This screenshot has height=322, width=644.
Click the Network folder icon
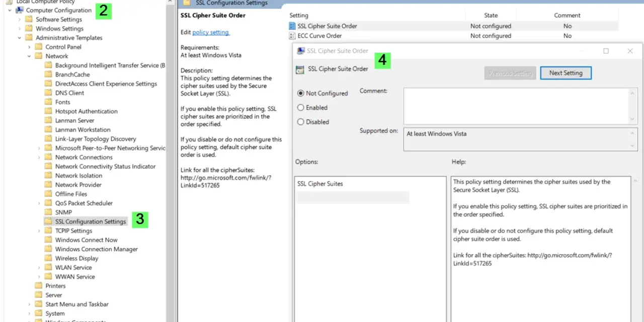39,56
